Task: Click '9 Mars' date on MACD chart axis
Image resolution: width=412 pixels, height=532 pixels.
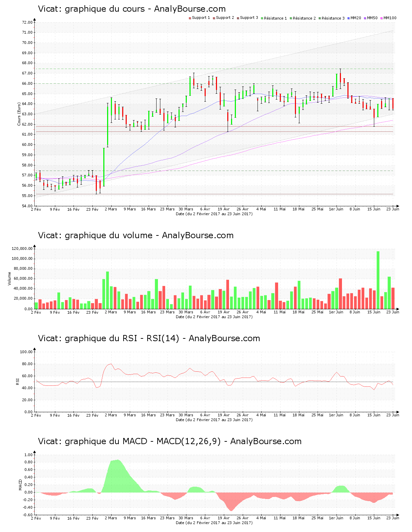Action: [130, 518]
